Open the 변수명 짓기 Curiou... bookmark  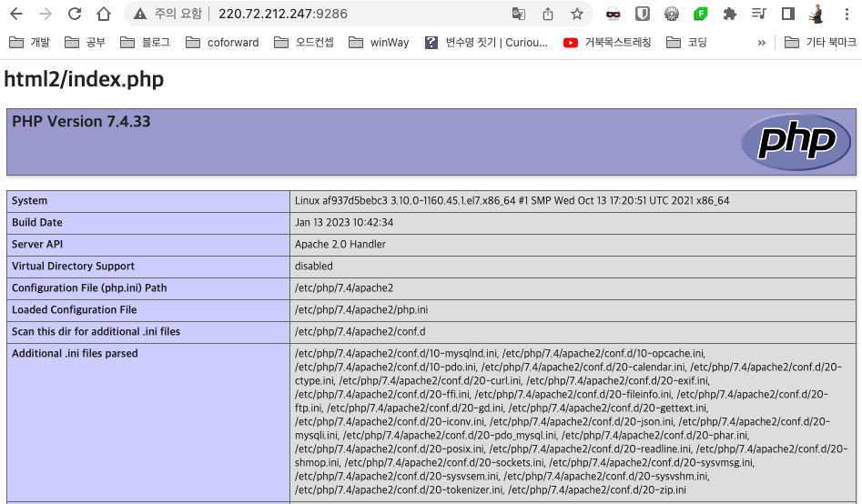click(x=486, y=43)
